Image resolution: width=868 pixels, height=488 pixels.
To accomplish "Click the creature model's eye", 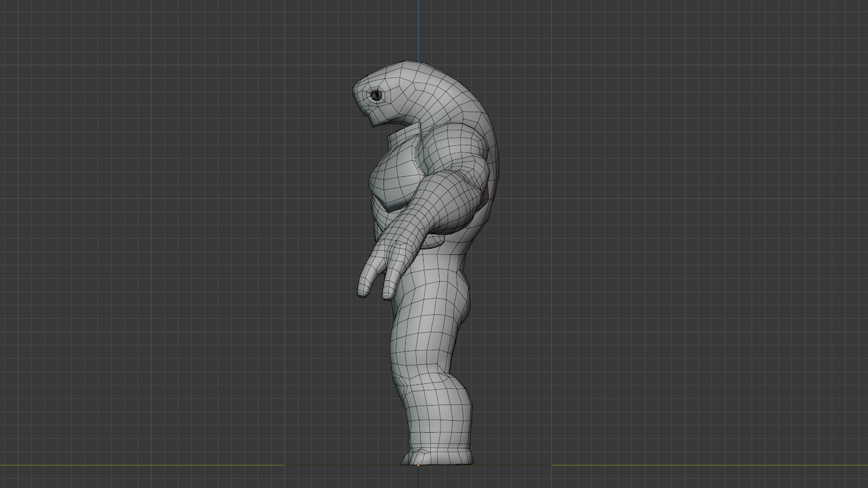I will point(376,96).
